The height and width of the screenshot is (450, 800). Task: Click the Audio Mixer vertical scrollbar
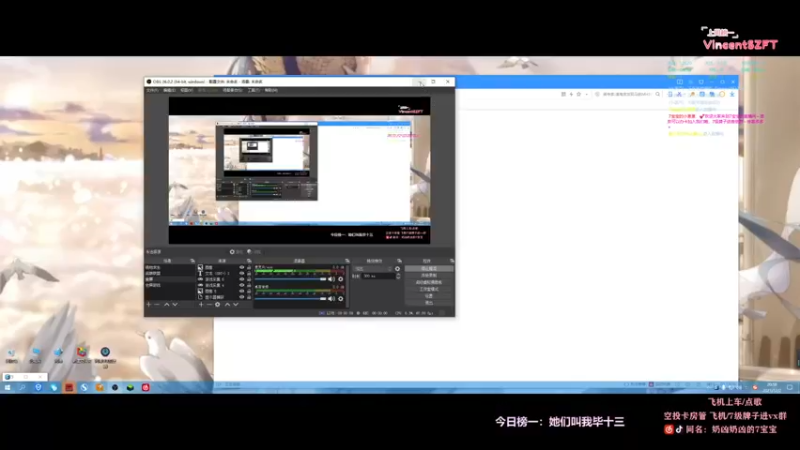click(x=348, y=286)
